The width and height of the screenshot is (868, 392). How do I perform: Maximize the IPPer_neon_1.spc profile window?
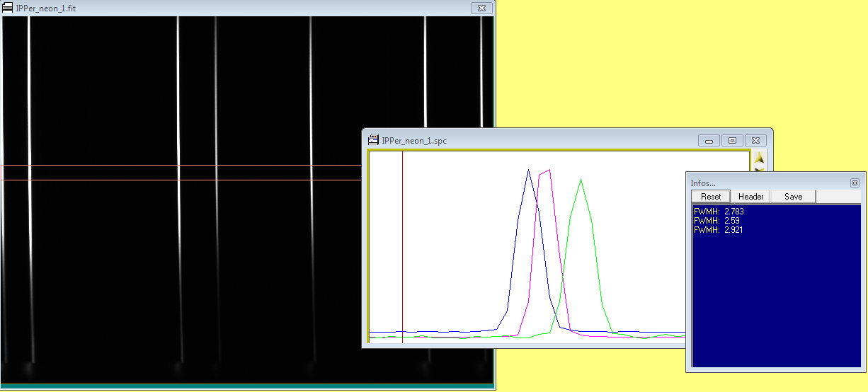[732, 141]
